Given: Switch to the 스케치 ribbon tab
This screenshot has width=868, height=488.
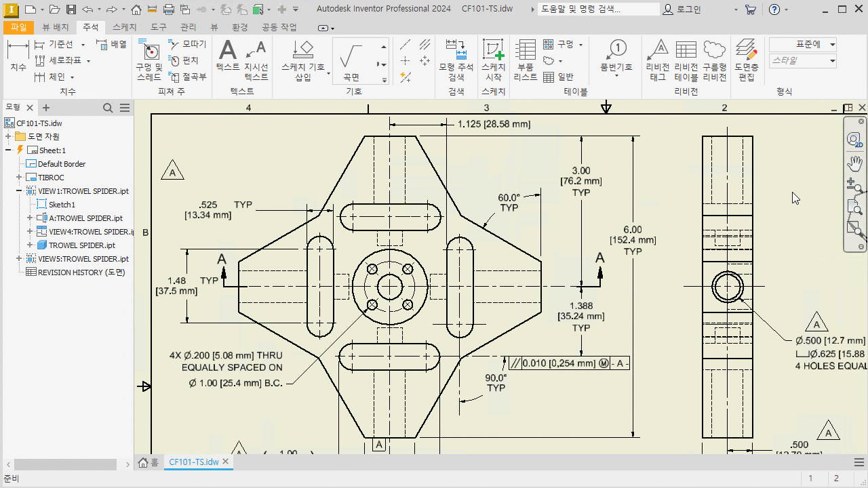Looking at the screenshot, I should pyautogui.click(x=124, y=27).
